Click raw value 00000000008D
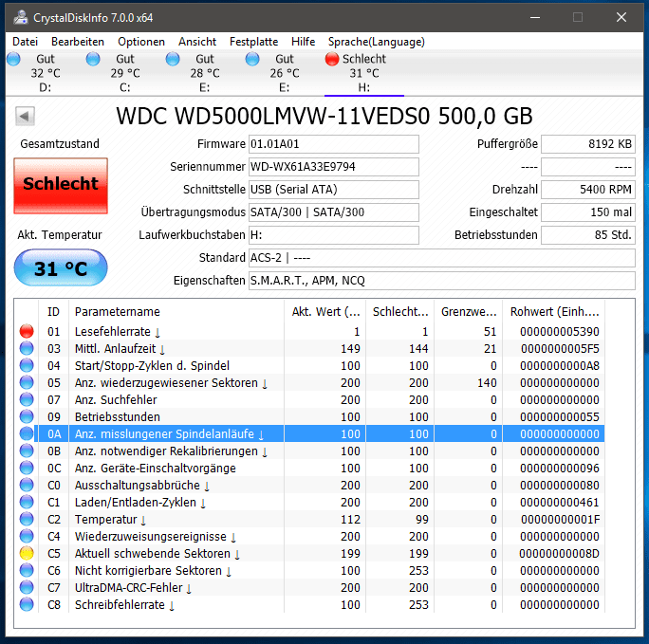The height and width of the screenshot is (644, 649). 559,553
